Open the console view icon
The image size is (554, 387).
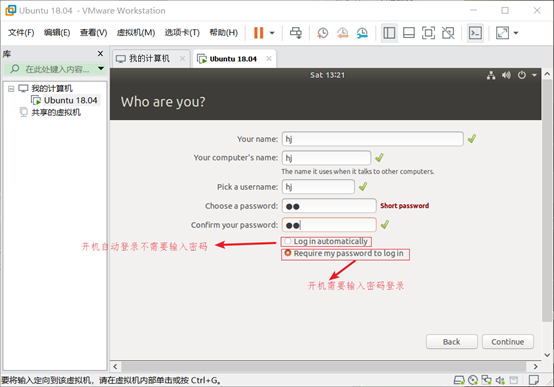point(475,33)
